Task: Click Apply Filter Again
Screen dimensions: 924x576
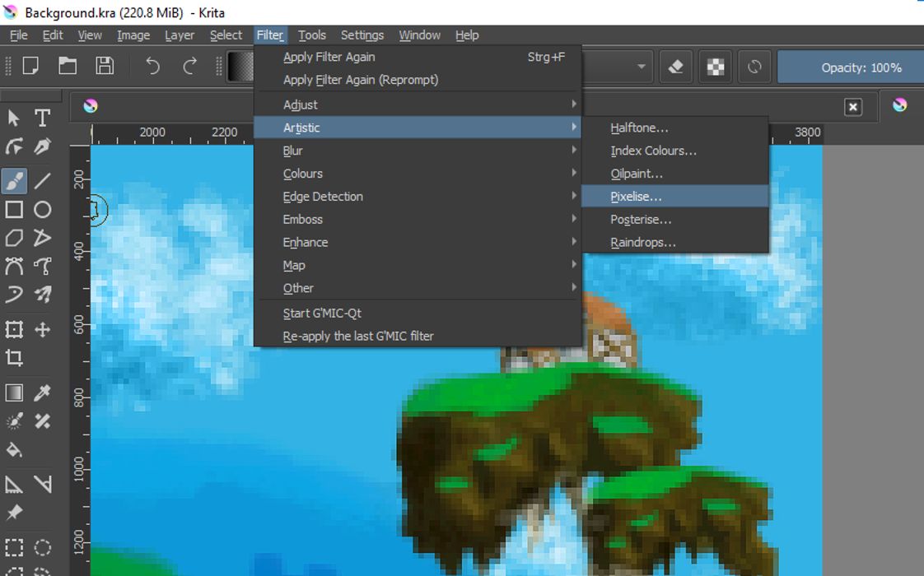Action: (329, 57)
